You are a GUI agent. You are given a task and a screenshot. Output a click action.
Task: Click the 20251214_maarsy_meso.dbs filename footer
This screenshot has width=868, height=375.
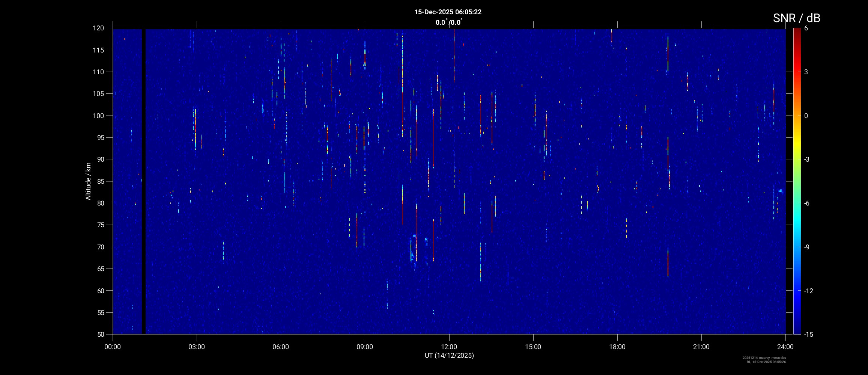pyautogui.click(x=764, y=358)
